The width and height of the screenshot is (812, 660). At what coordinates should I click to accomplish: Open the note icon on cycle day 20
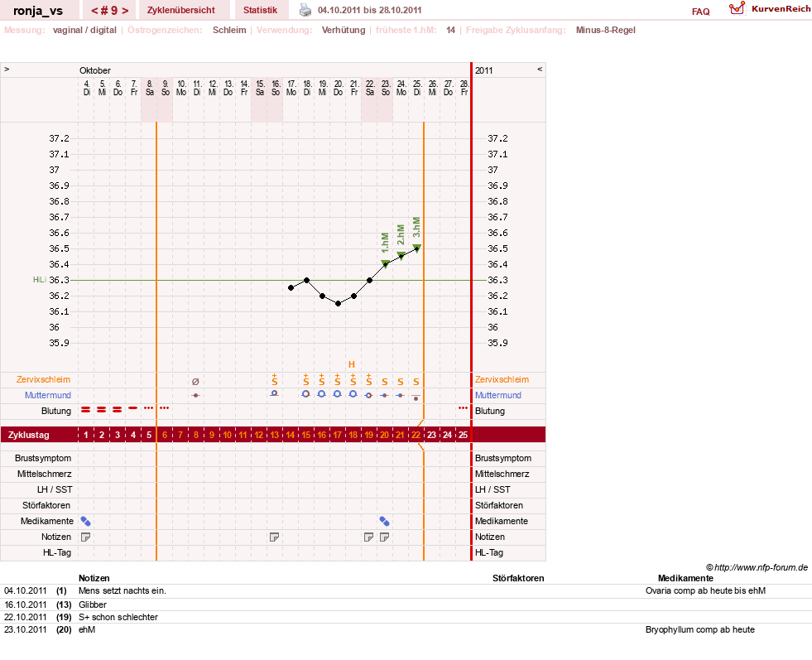[384, 537]
